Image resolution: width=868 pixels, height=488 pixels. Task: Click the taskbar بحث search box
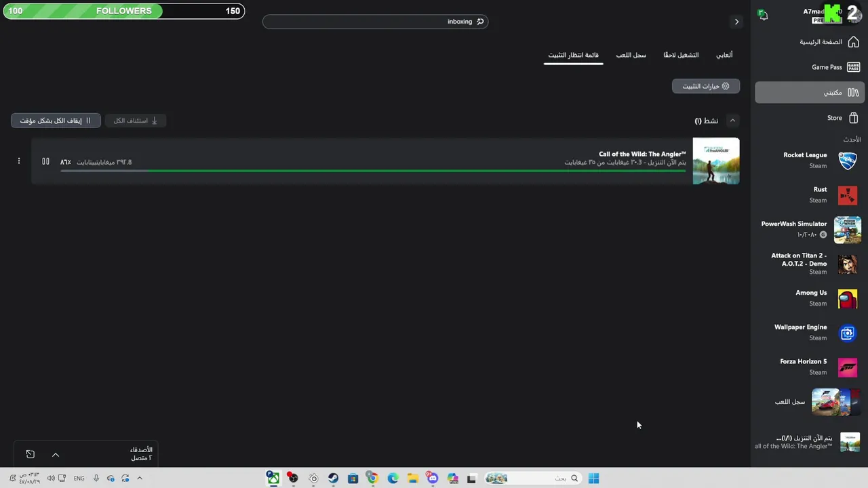click(533, 479)
